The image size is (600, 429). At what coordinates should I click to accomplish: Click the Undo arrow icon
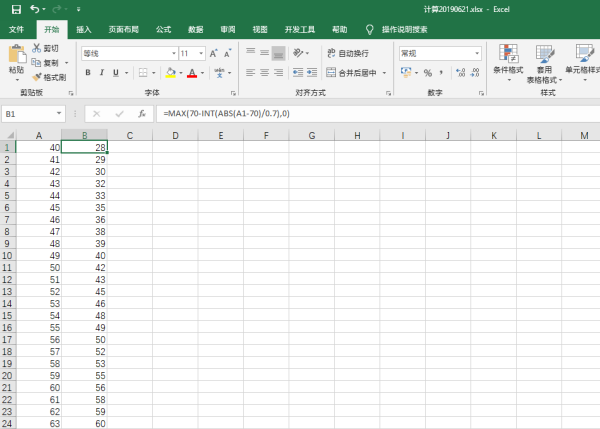[x=34, y=9]
